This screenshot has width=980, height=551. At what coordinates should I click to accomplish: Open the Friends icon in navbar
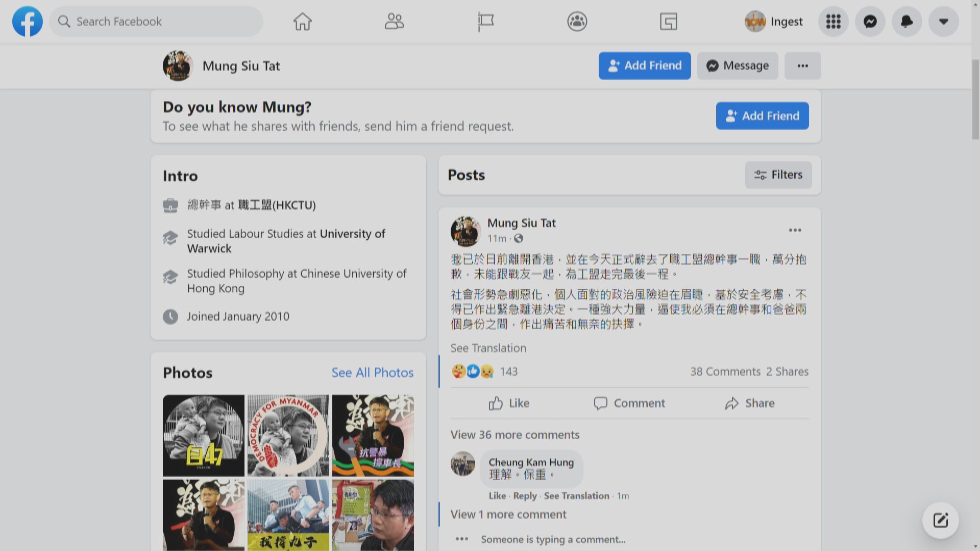394,21
